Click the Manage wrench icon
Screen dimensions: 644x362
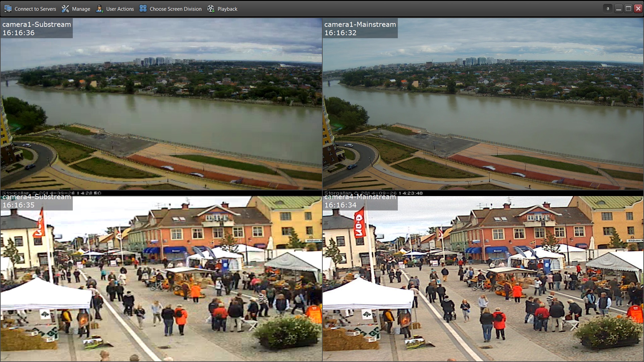[65, 9]
